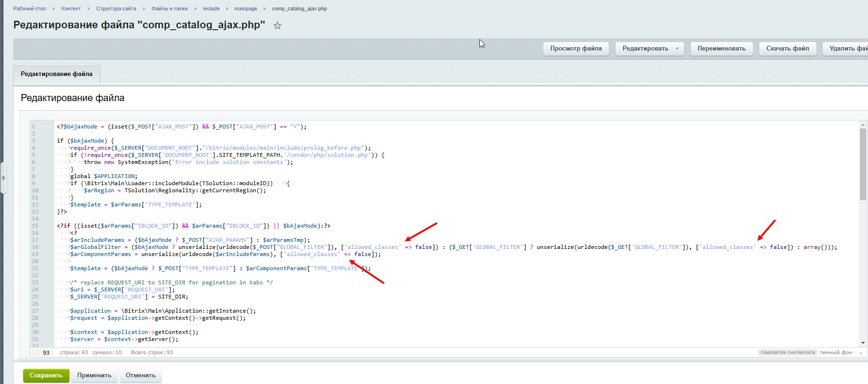Open the mainpage folder breadcrumb
The image size is (868, 384).
(x=246, y=9)
